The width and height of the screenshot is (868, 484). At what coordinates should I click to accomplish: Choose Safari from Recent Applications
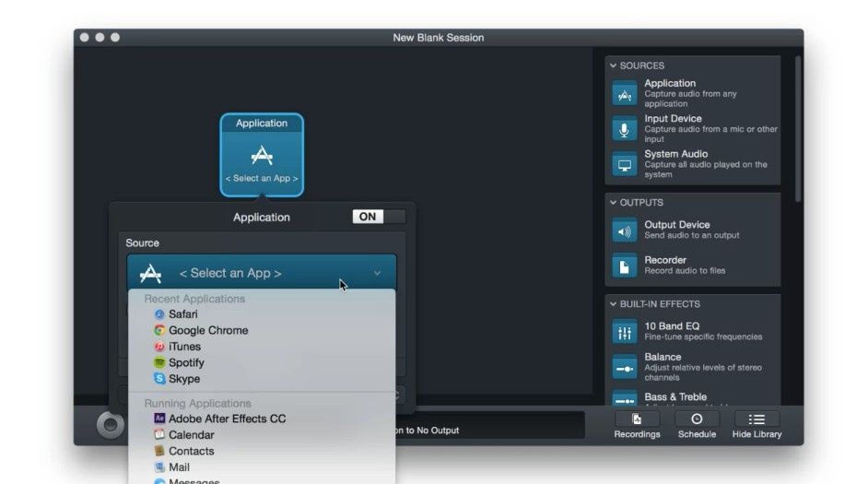[x=262, y=314]
